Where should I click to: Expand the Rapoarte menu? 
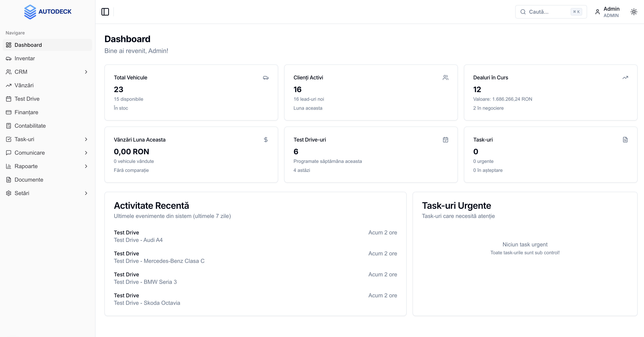tap(86, 166)
